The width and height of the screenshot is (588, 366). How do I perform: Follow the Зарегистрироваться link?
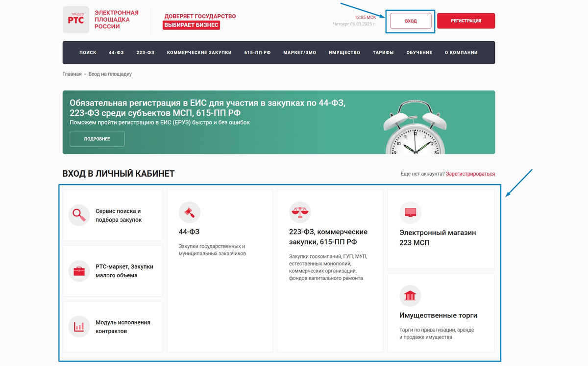click(470, 174)
